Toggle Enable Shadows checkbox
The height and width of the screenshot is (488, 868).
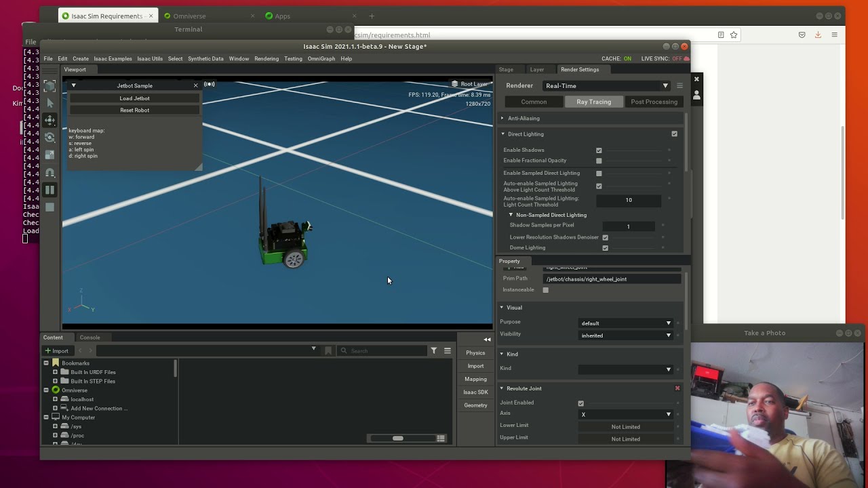click(599, 150)
